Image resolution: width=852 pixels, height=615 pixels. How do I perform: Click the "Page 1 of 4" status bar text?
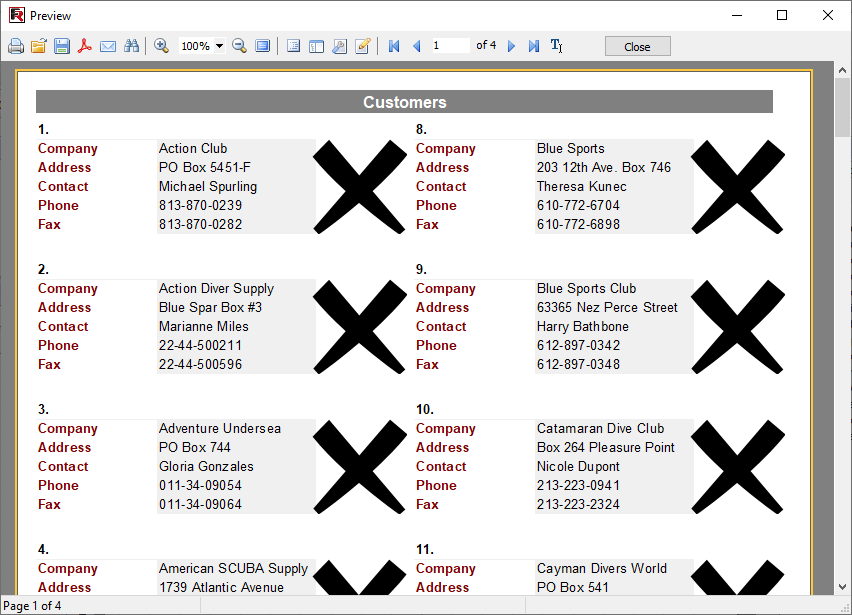[x=32, y=606]
